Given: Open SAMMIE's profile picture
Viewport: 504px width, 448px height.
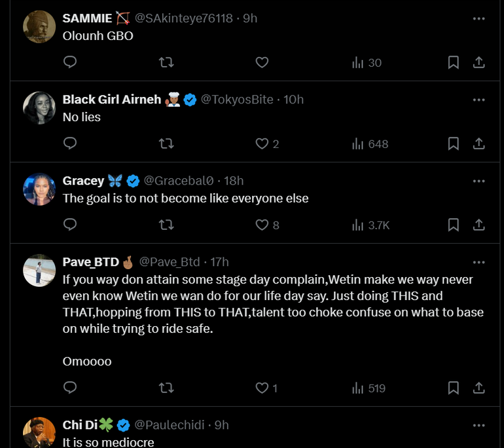Looking at the screenshot, I should [39, 27].
